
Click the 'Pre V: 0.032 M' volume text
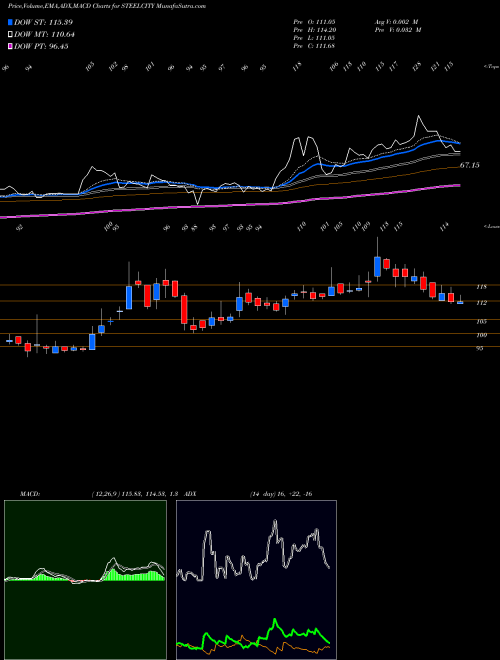pyautogui.click(x=397, y=30)
